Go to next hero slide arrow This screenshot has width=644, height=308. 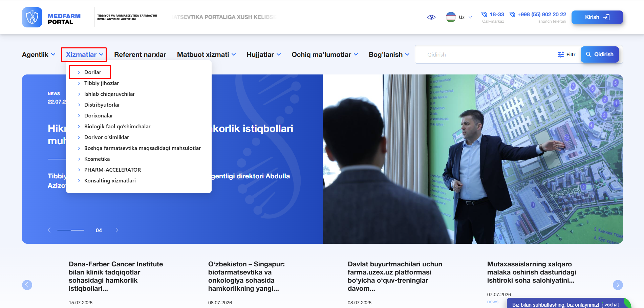tap(117, 230)
